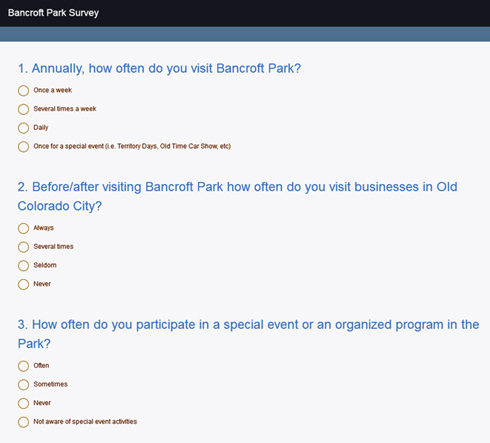This screenshot has height=443, width=490.
Task: Click the 'Sometimes' label text
Action: tap(50, 384)
